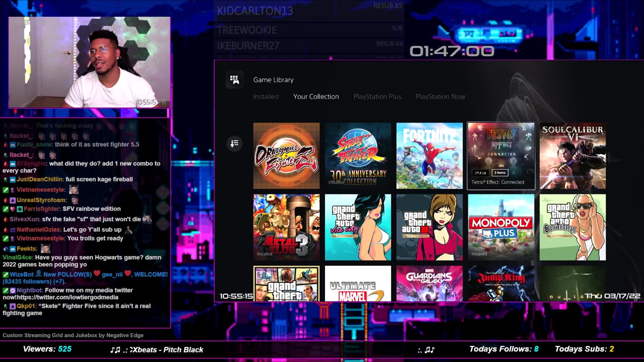
Task: Open the PlayStation Plus tab
Action: (377, 97)
